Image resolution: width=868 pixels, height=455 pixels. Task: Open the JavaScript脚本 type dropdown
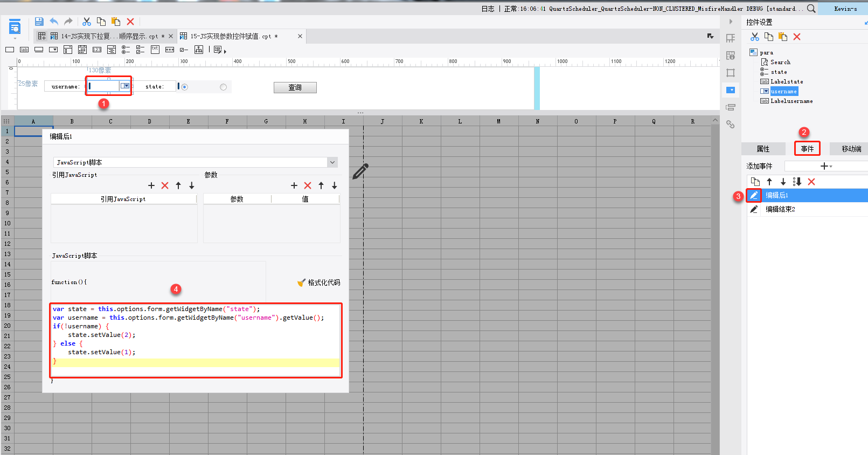tap(332, 162)
